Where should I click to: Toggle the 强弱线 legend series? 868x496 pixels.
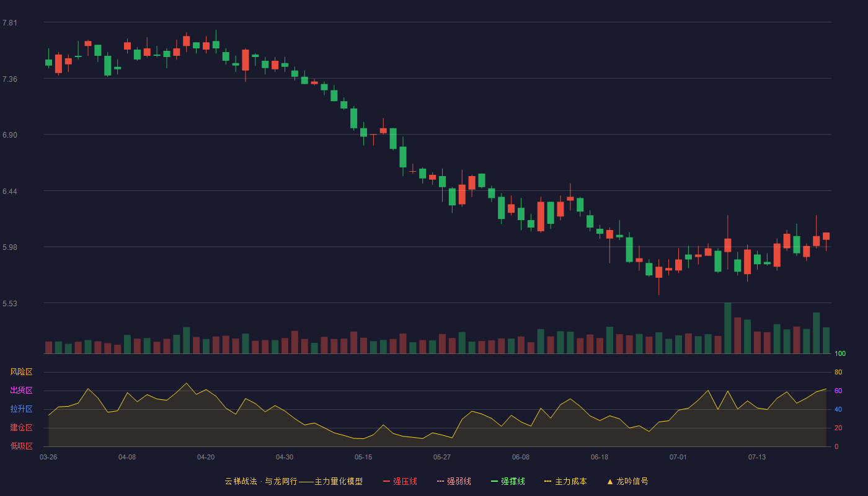pos(454,481)
